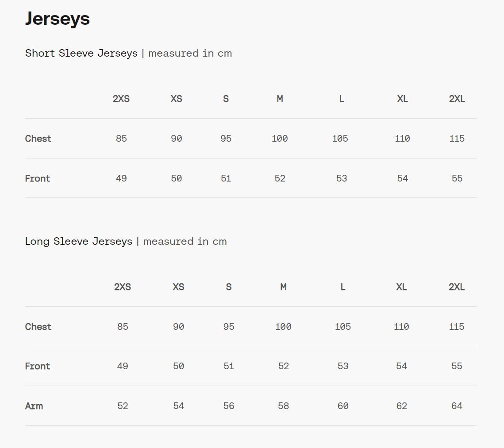Screen dimensions: 504x448
Task: Select XL column header in short sleeve table
Action: pyautogui.click(x=402, y=99)
